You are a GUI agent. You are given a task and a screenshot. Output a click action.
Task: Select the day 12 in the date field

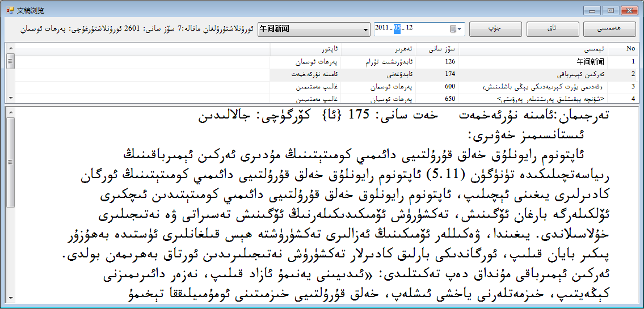[x=409, y=28]
